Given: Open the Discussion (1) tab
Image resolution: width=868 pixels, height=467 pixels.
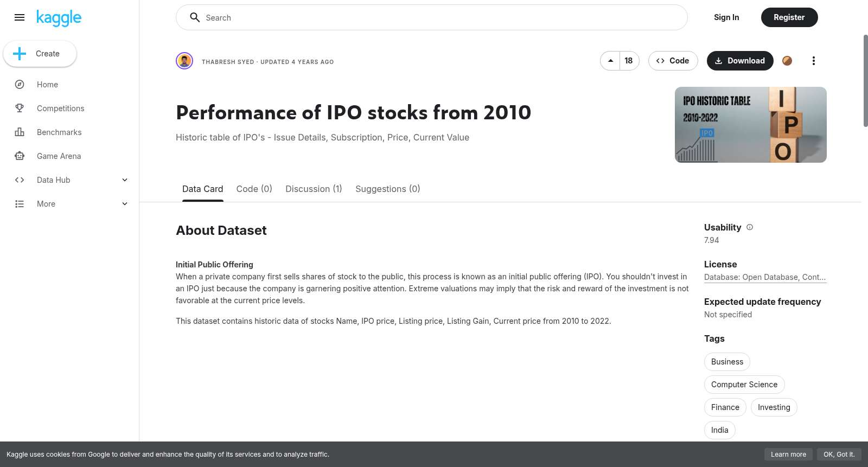Looking at the screenshot, I should coord(314,189).
